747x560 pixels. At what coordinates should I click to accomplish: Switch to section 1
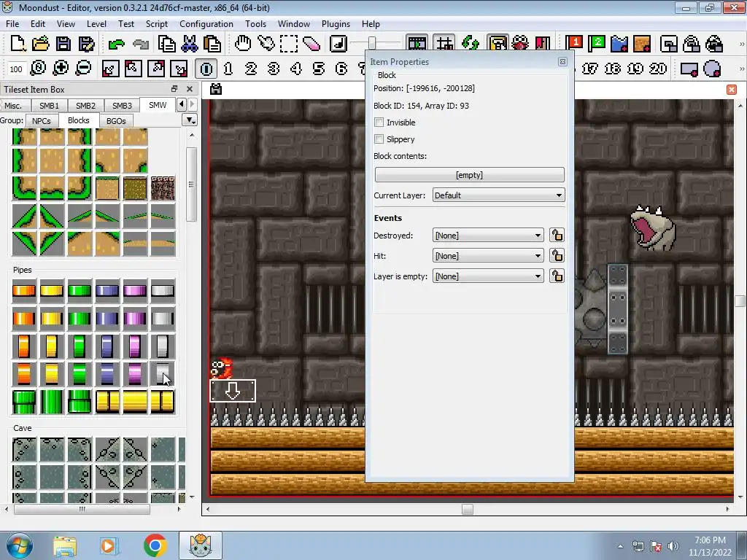pyautogui.click(x=228, y=69)
